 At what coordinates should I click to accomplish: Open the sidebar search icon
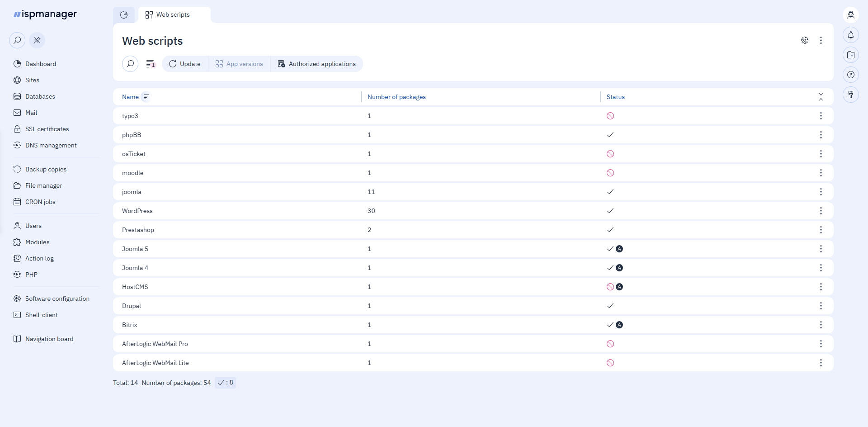(17, 40)
